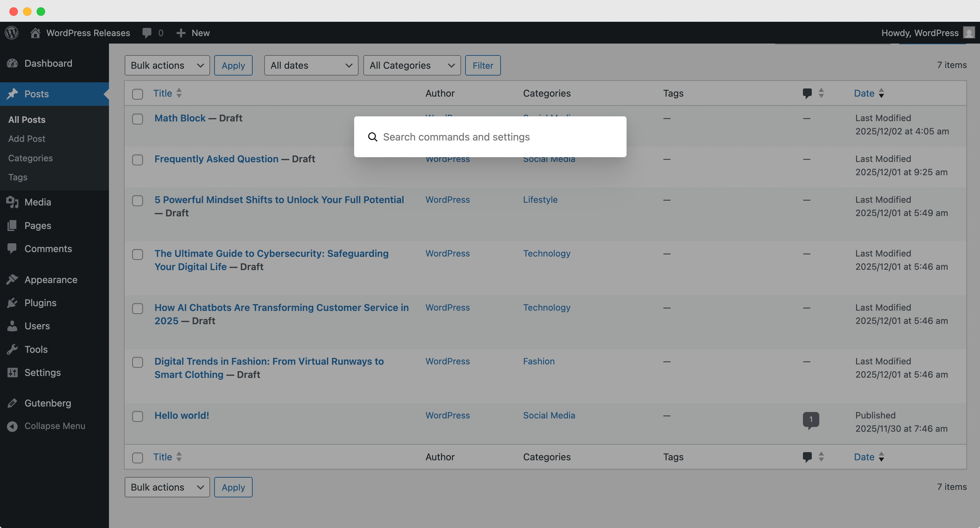This screenshot has width=980, height=528.
Task: Open the All Categories dropdown
Action: point(412,65)
